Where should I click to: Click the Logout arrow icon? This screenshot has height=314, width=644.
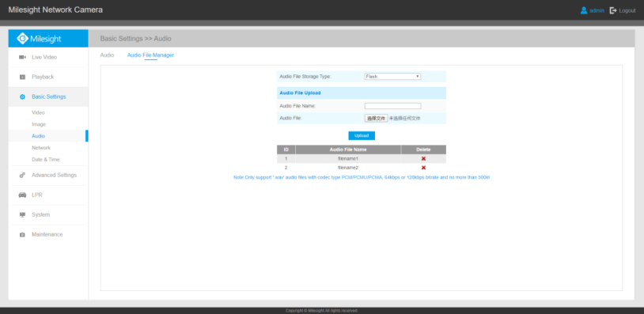click(613, 10)
